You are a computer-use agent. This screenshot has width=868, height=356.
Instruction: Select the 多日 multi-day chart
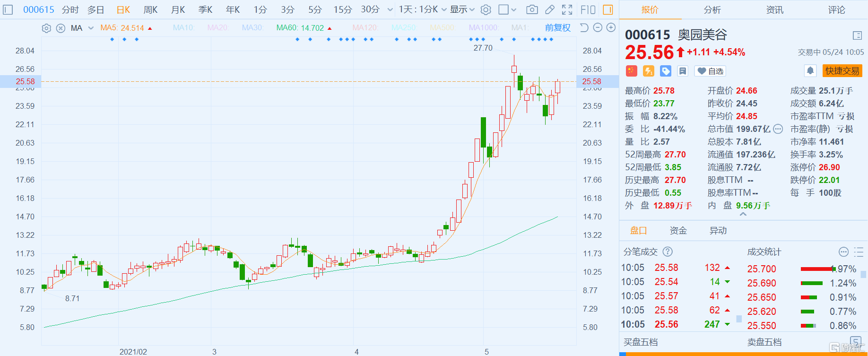[x=95, y=9]
